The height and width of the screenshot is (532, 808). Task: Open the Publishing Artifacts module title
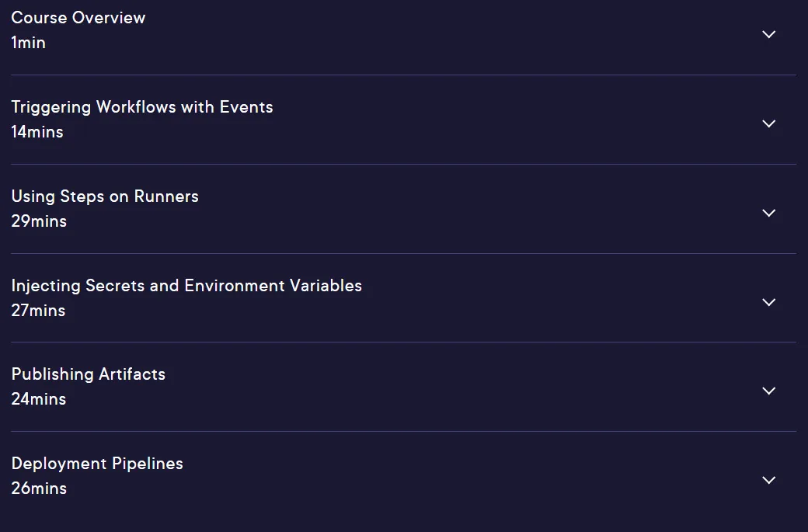(88, 374)
